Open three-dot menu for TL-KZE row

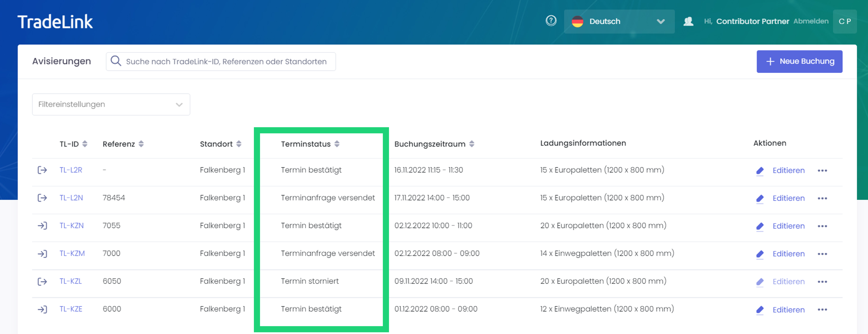[x=822, y=310]
